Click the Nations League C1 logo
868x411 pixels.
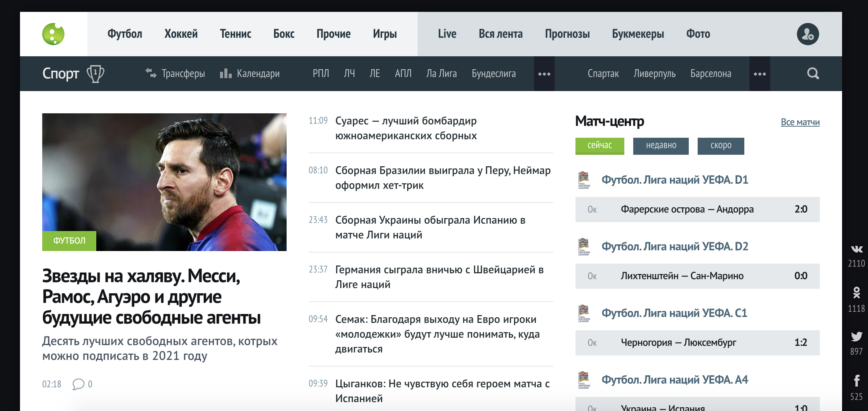click(584, 313)
